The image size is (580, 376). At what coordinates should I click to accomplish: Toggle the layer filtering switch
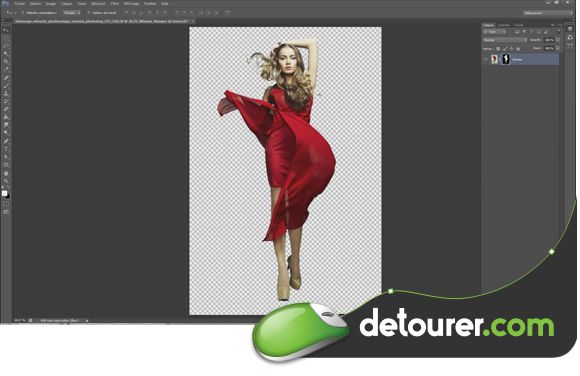pos(559,32)
